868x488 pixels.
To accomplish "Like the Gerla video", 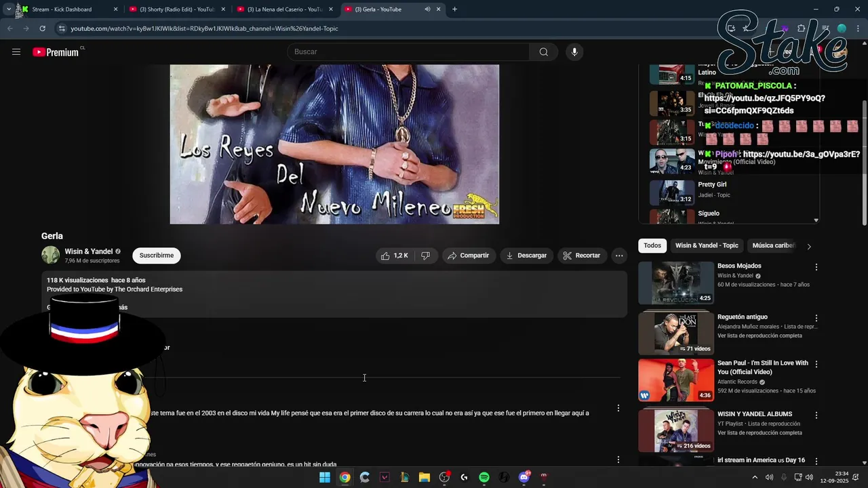I will pos(394,256).
